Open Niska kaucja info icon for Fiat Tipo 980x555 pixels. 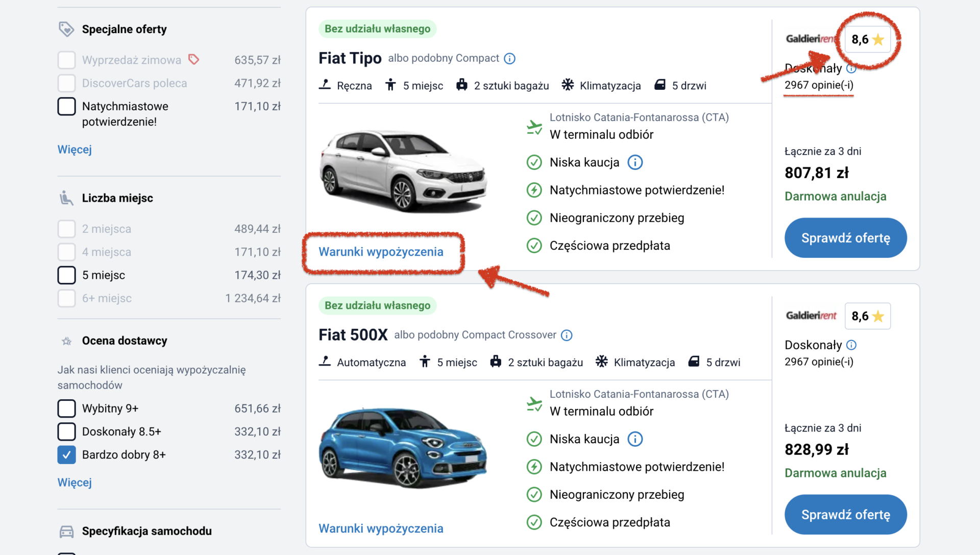[635, 162]
